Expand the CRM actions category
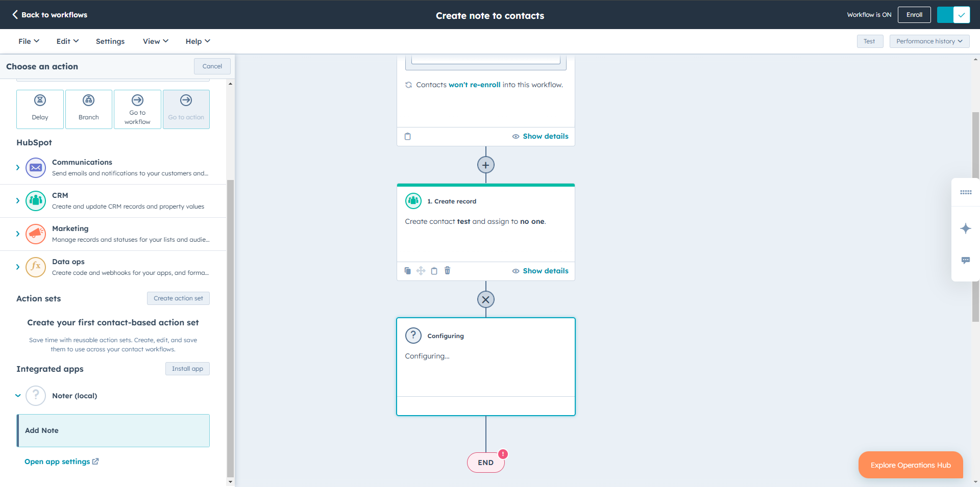 [18, 200]
